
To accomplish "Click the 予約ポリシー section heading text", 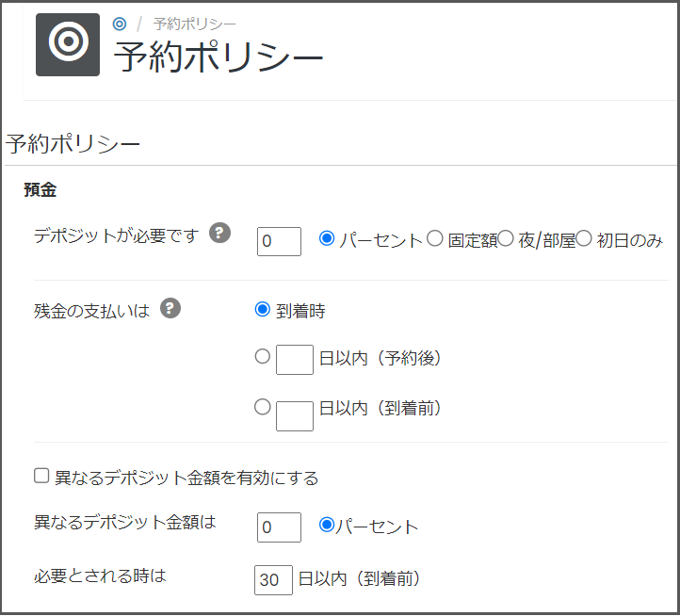I will pyautogui.click(x=73, y=143).
